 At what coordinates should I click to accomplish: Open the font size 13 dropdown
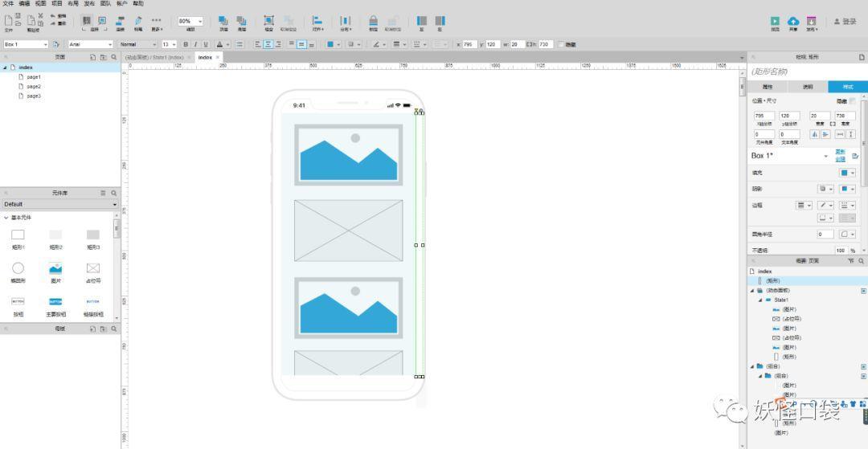(170, 44)
